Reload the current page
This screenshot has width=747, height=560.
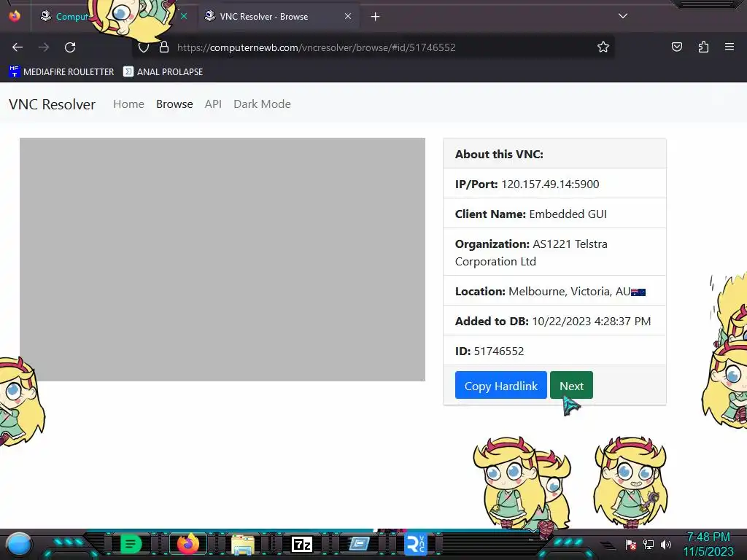[70, 47]
